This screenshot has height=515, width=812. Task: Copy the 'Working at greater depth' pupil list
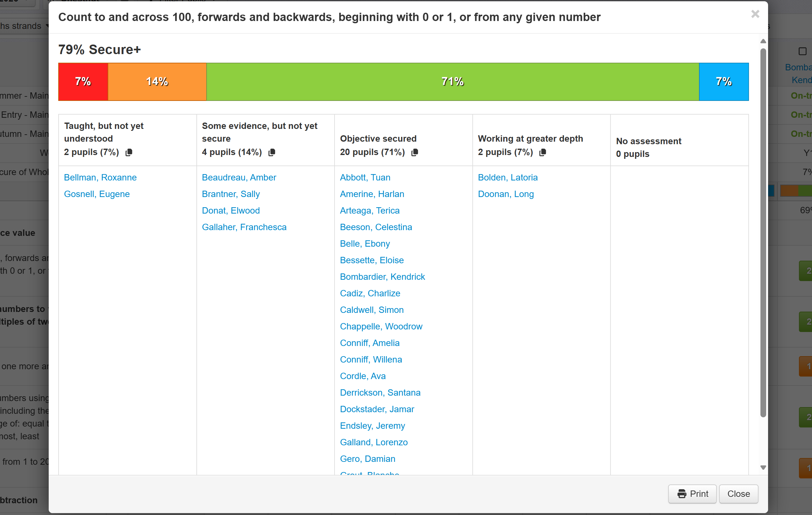coord(543,152)
